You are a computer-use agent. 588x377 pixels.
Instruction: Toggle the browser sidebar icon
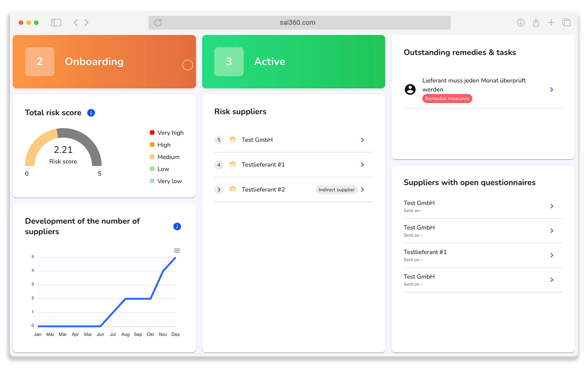(x=56, y=23)
